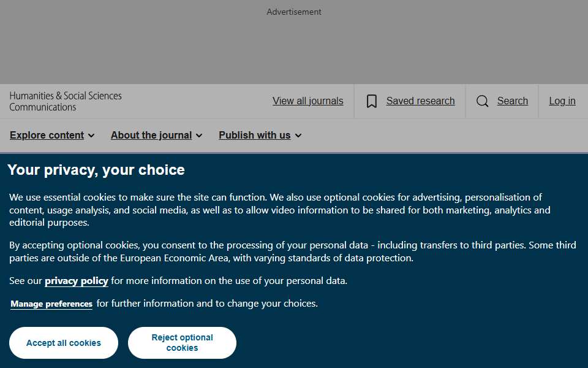Open the Saved research link

point(420,101)
